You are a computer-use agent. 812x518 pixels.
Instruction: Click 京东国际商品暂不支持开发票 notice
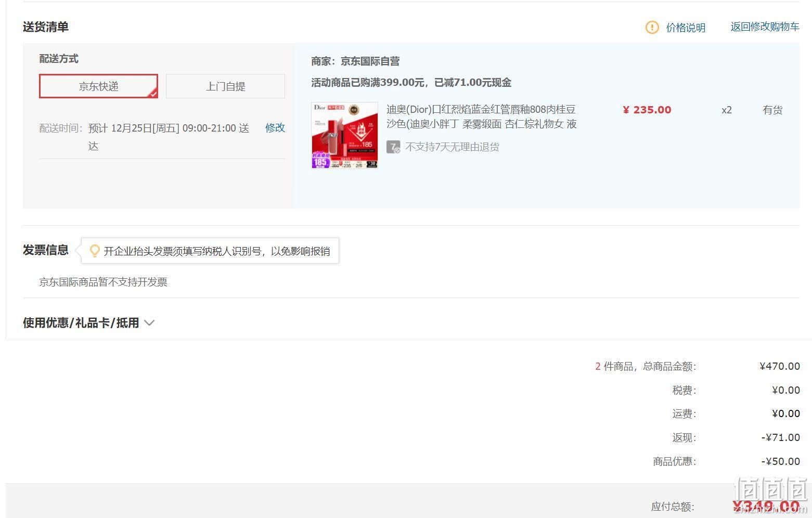coord(103,282)
